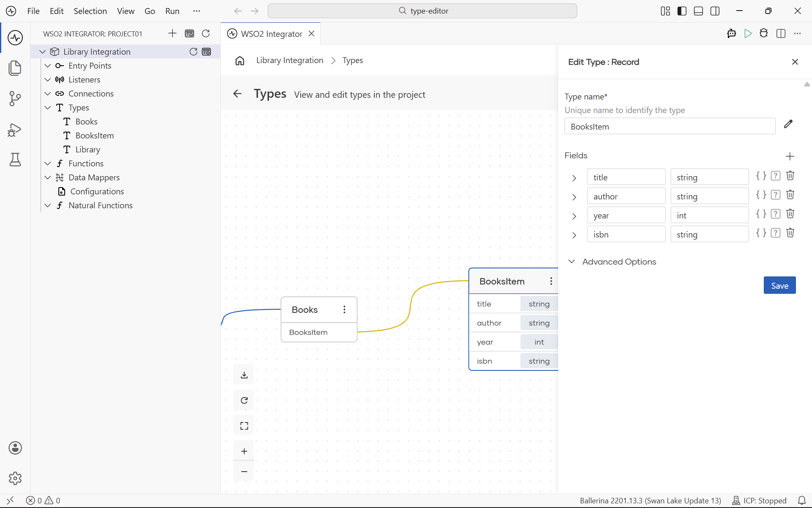Toggle the secondary side bar layout icon
Viewport: 812px width, 508px height.
715,11
